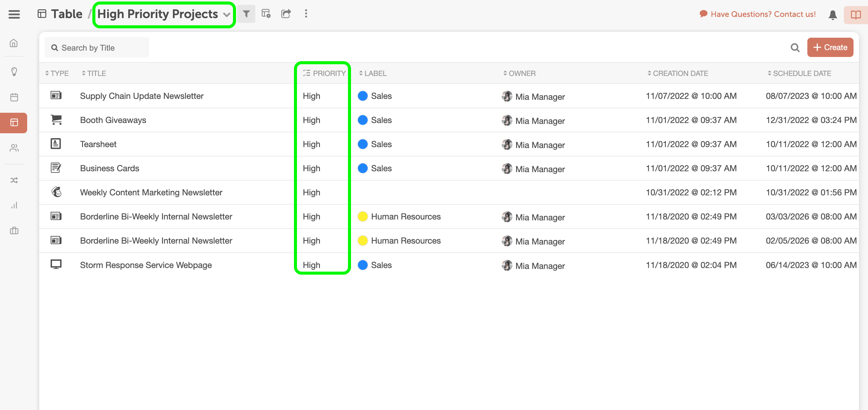Open the bar chart analytics sidebar icon
The image size is (868, 410).
coord(14,205)
